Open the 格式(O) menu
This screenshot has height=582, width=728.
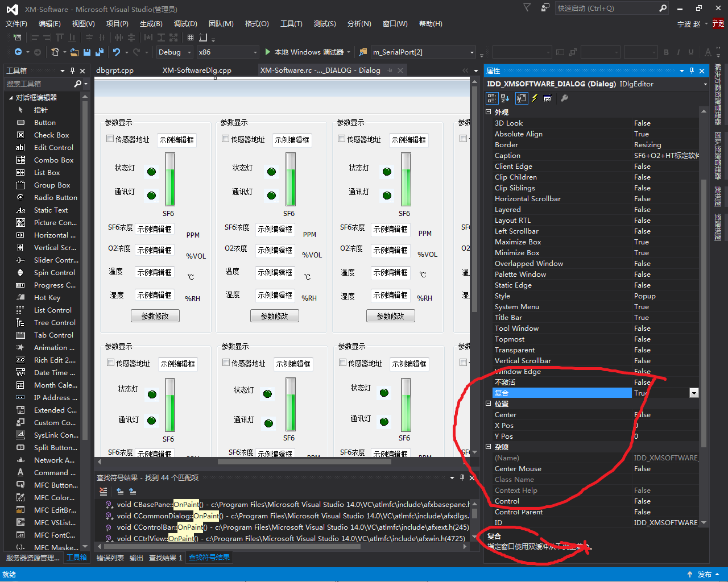click(257, 23)
